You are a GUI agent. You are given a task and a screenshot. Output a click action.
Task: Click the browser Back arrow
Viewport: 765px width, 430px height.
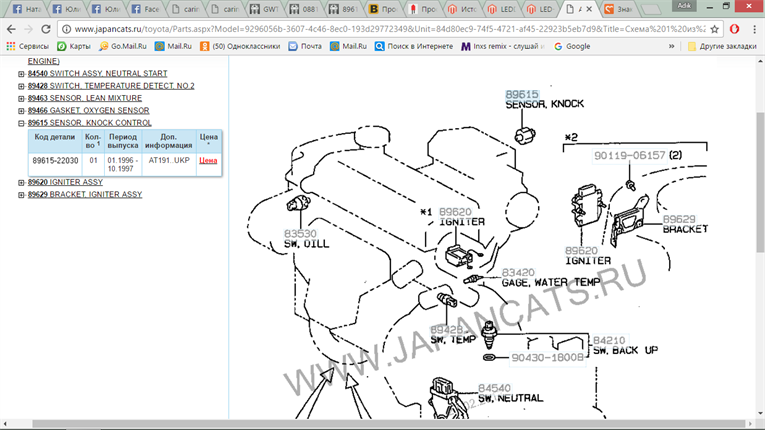10,29
